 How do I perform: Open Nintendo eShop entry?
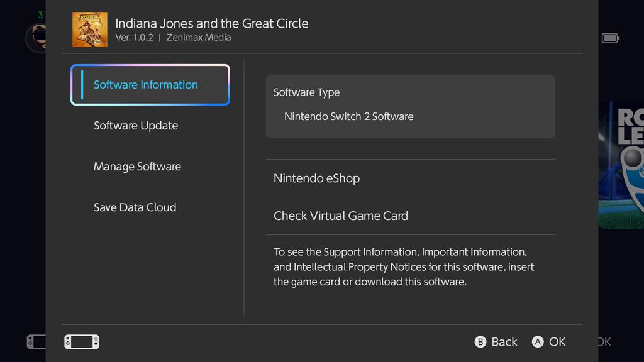tap(410, 178)
